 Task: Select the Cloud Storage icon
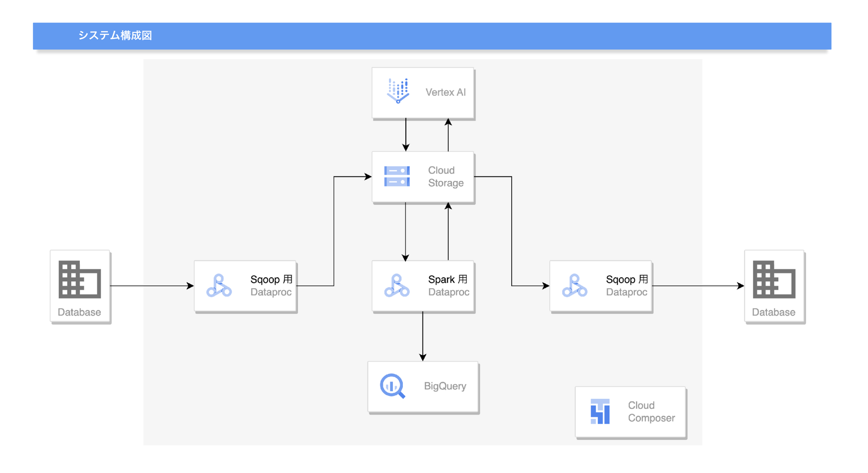click(397, 176)
